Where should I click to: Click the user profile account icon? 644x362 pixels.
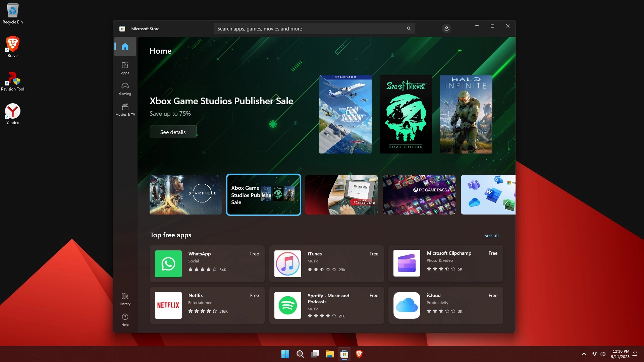coord(446,29)
